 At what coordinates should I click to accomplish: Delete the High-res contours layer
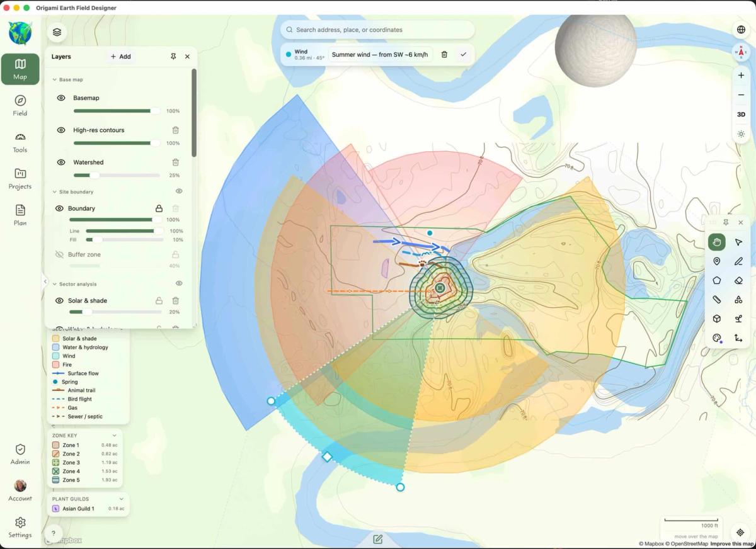pyautogui.click(x=176, y=130)
